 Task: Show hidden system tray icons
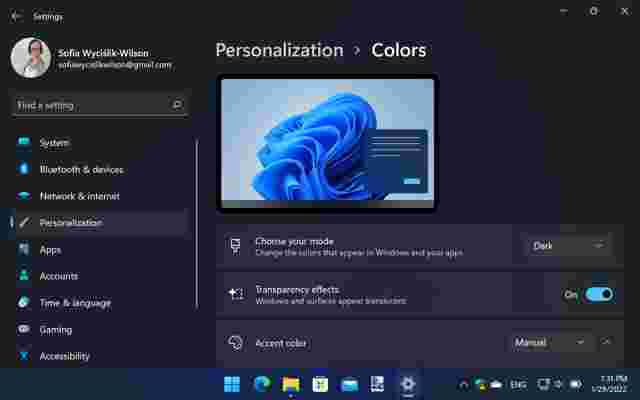[x=464, y=384]
